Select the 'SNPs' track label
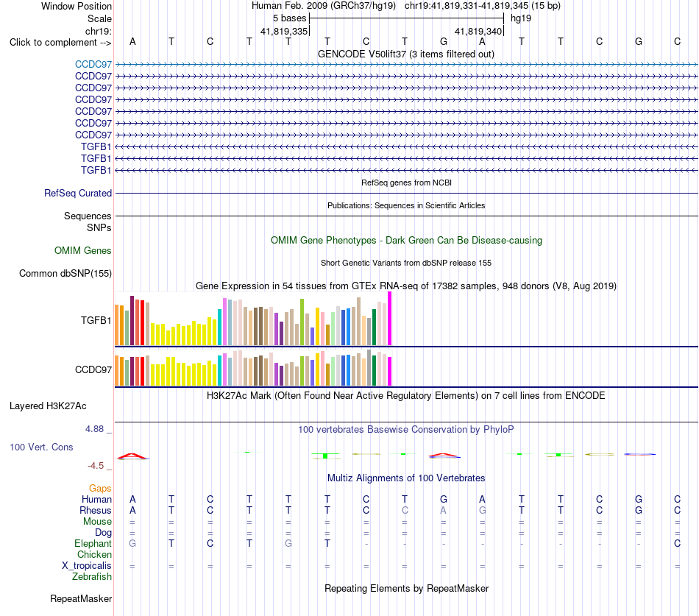 pyautogui.click(x=99, y=227)
